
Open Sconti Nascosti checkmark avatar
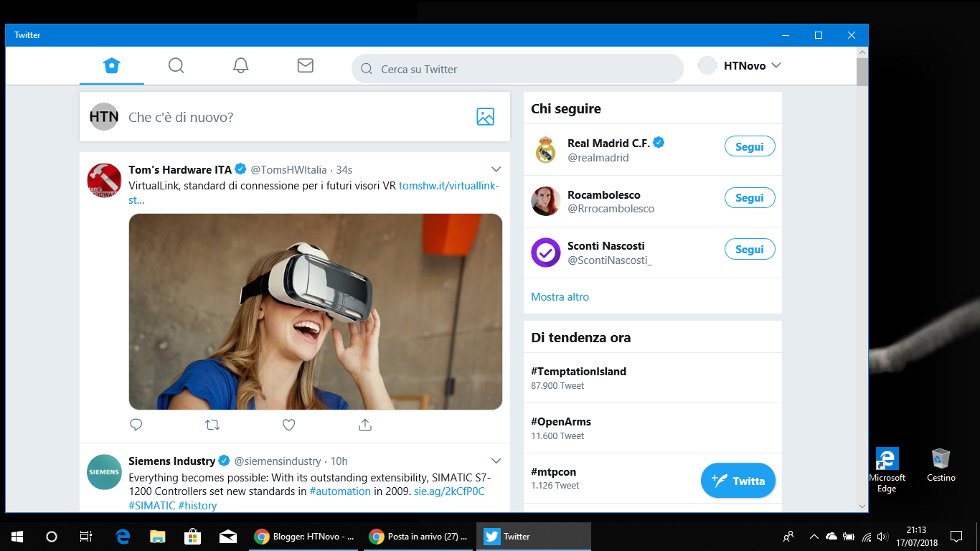[x=546, y=253]
